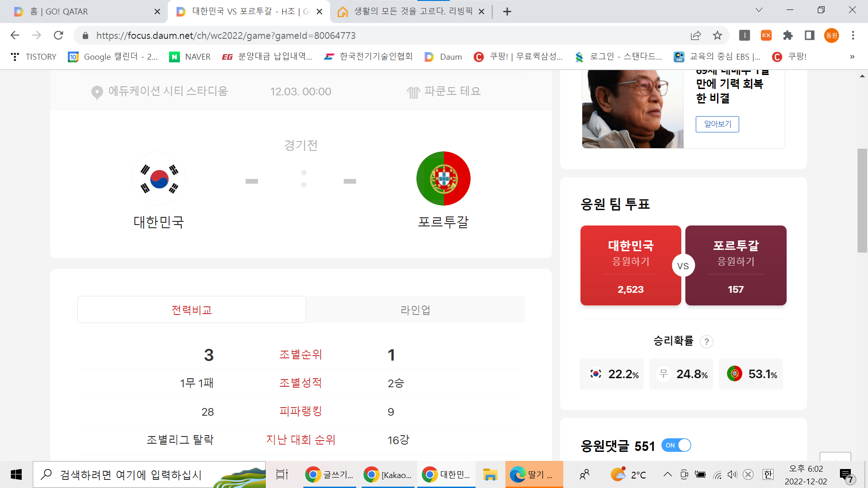
Task: Open the Chrome three-dot menu
Action: 853,35
